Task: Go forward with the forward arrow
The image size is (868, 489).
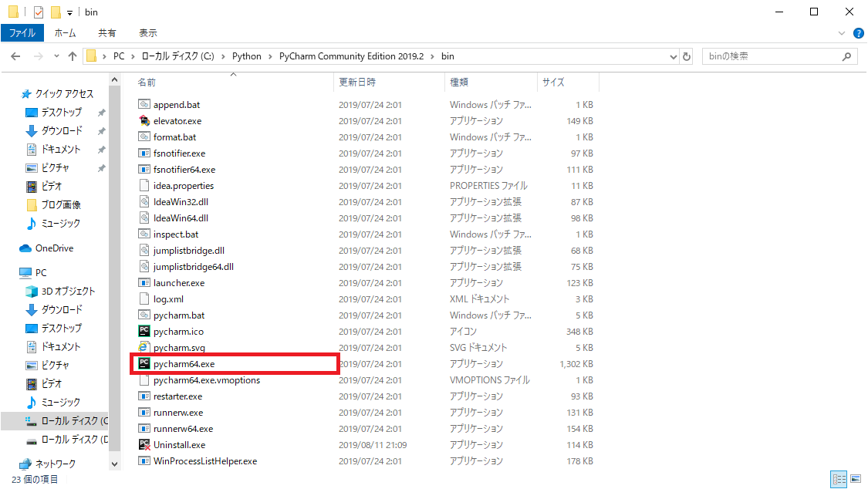Action: pyautogui.click(x=39, y=56)
